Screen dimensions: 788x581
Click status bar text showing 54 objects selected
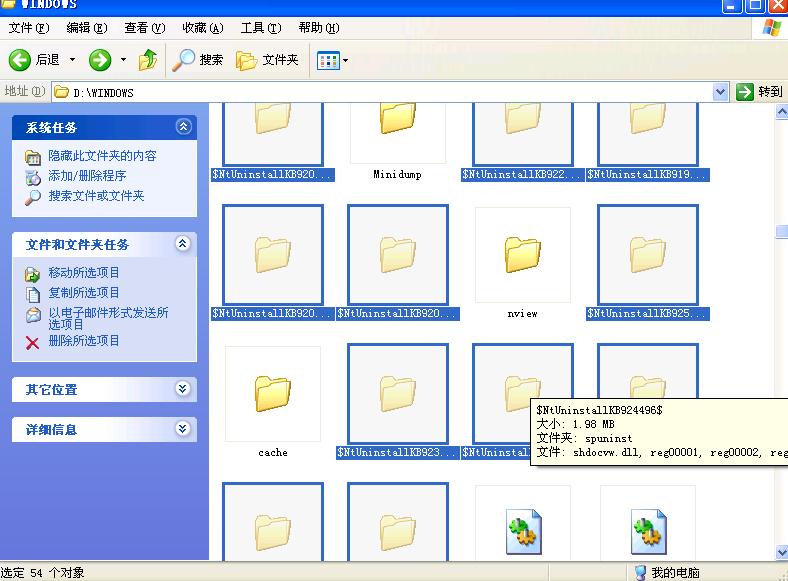tap(42, 572)
